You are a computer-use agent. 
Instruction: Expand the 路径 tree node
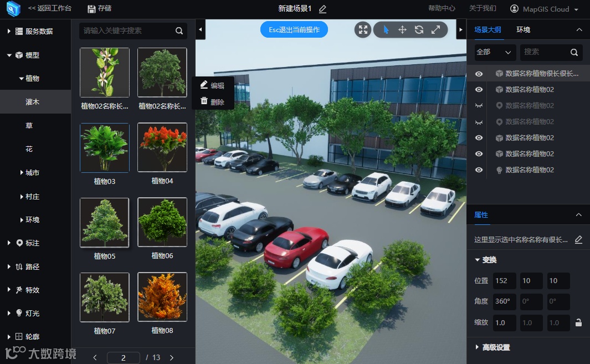pyautogui.click(x=9, y=266)
